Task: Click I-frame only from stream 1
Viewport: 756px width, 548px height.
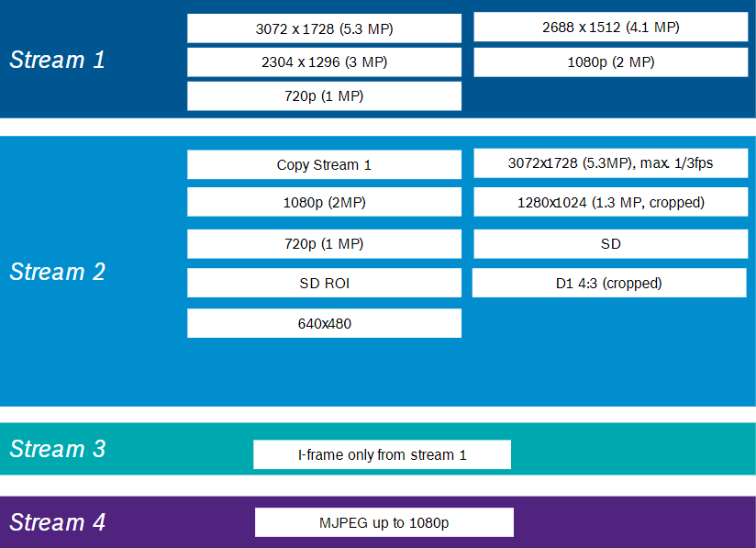Action: 382,454
